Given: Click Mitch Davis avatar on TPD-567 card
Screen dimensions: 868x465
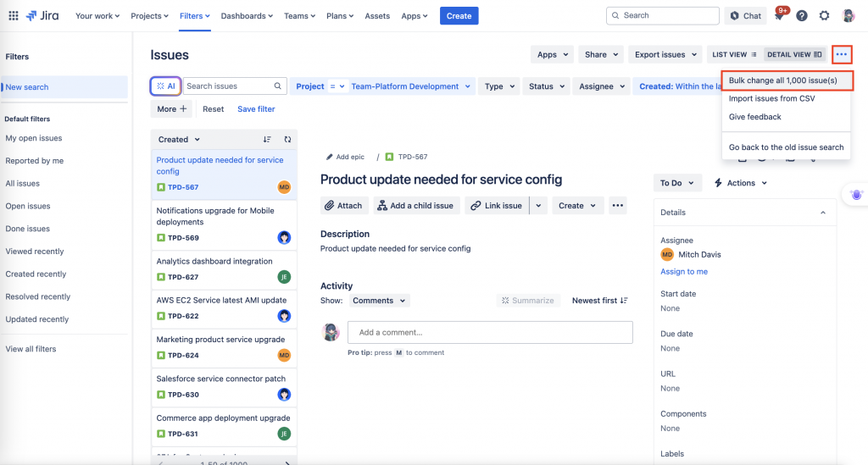Looking at the screenshot, I should coord(284,187).
